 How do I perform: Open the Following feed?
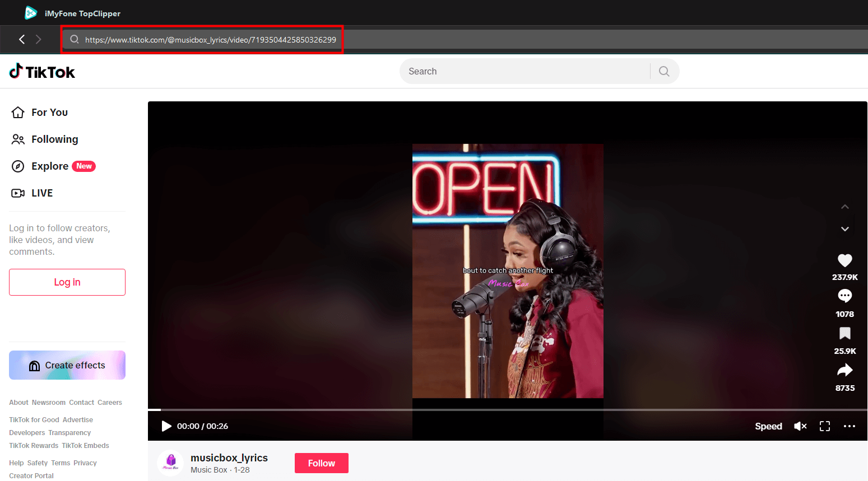[45, 139]
